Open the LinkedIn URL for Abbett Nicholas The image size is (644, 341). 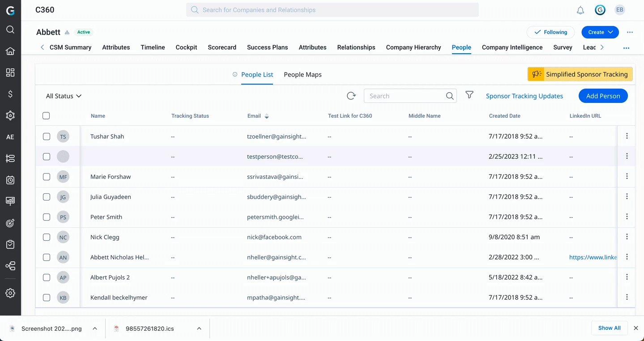(x=593, y=257)
